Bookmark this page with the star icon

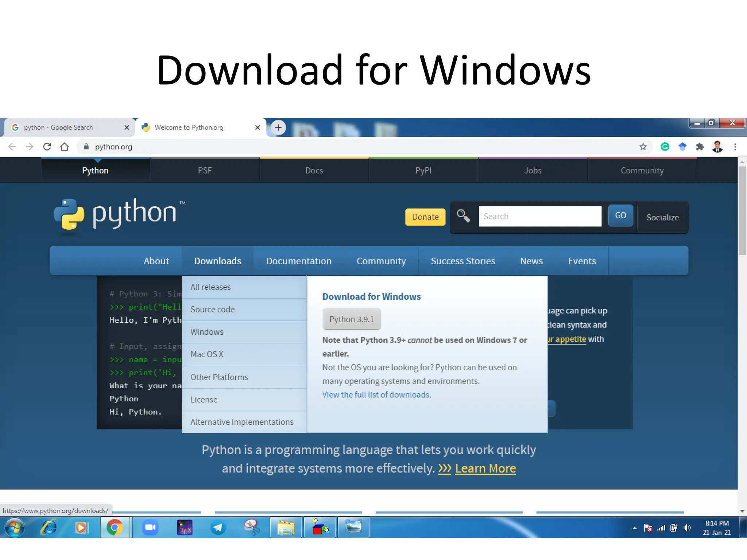[x=643, y=147]
